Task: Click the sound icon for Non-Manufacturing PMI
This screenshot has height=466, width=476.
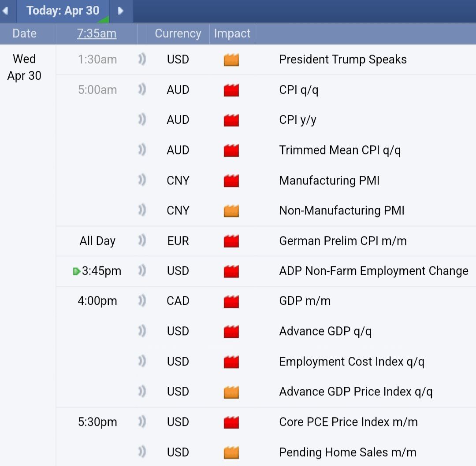Action: coord(142,210)
